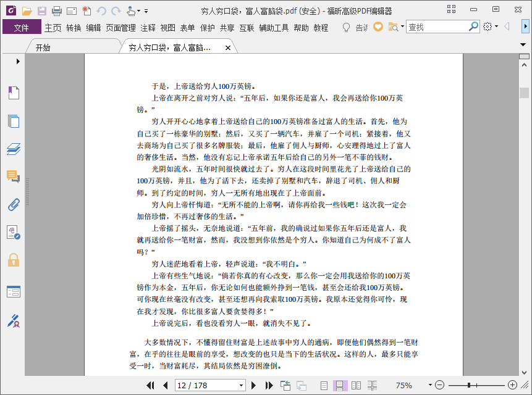Click the Redo arrow
This screenshot has height=395, width=532.
click(116, 11)
